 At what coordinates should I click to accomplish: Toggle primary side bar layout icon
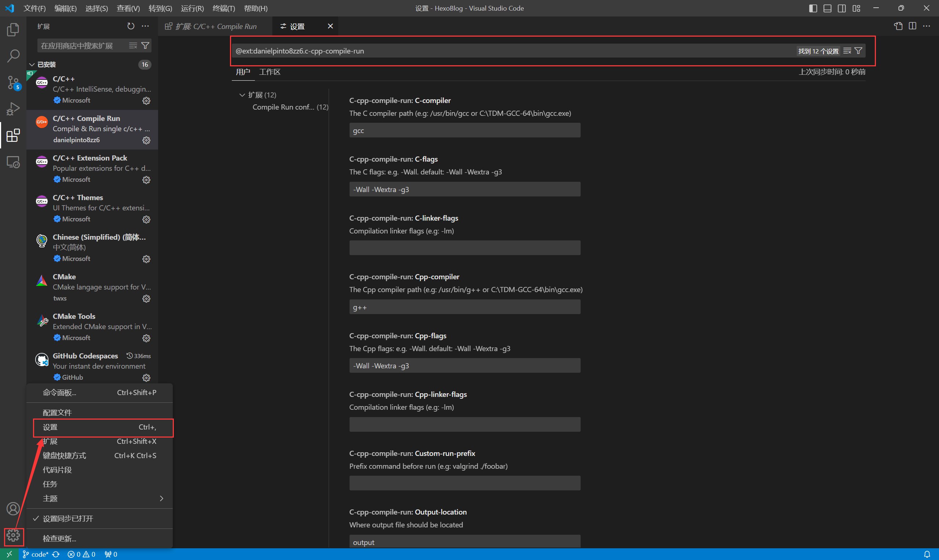coord(813,8)
